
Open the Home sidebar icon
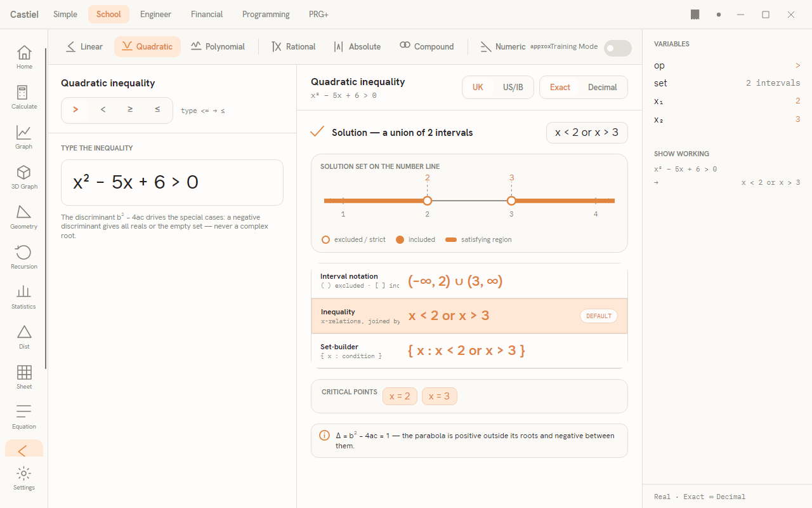point(24,57)
